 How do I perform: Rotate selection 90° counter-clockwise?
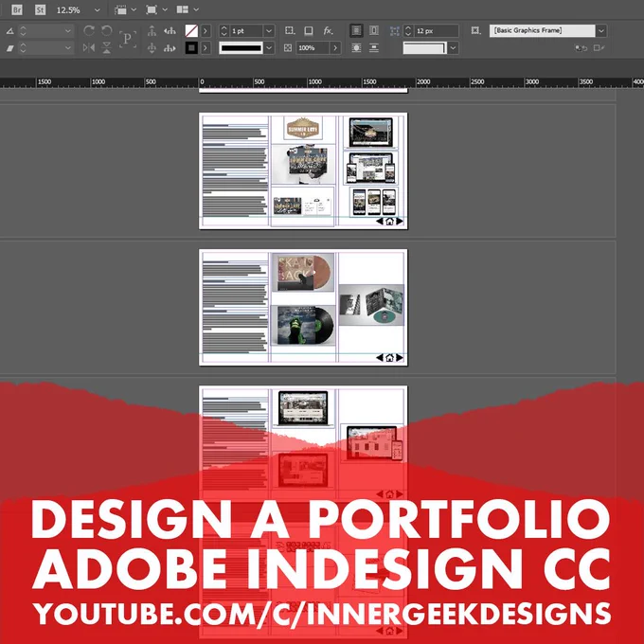pos(106,30)
